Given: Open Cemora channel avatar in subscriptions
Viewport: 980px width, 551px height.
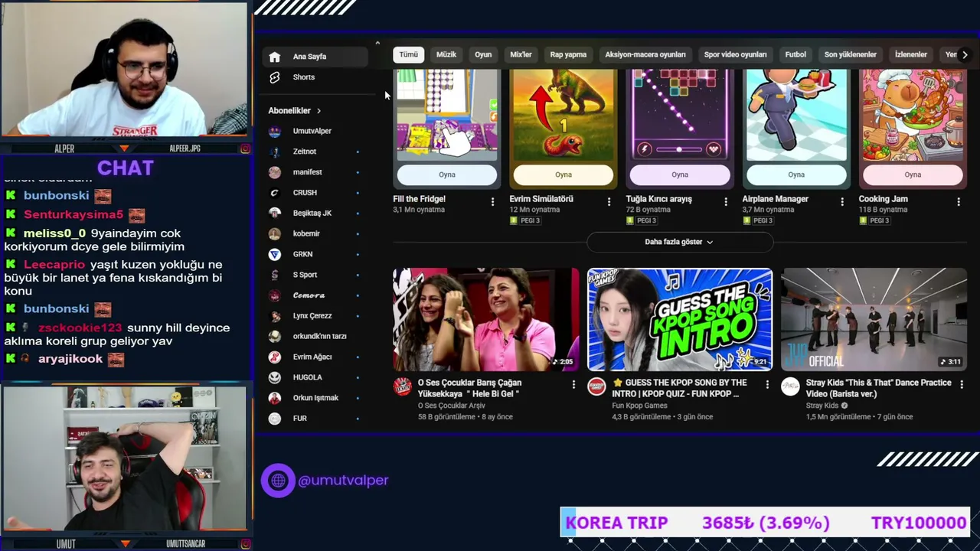Looking at the screenshot, I should click(x=275, y=295).
